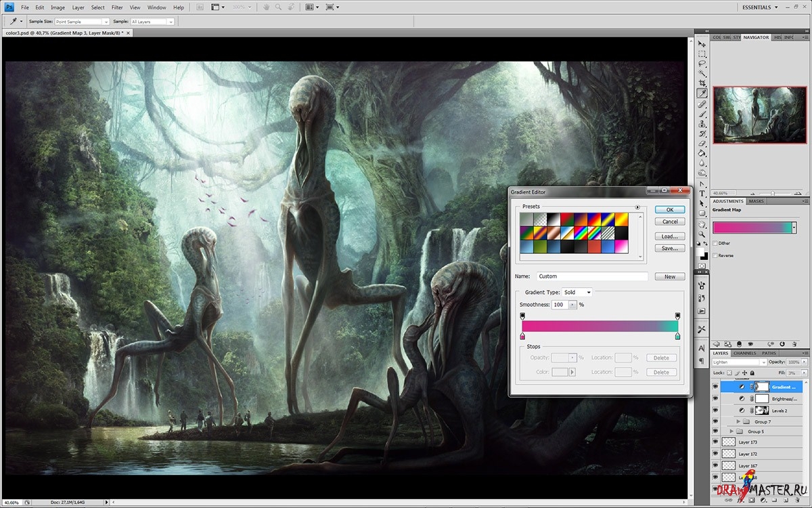Open the Character panel icon
This screenshot has width=812, height=508.
tap(702, 347)
